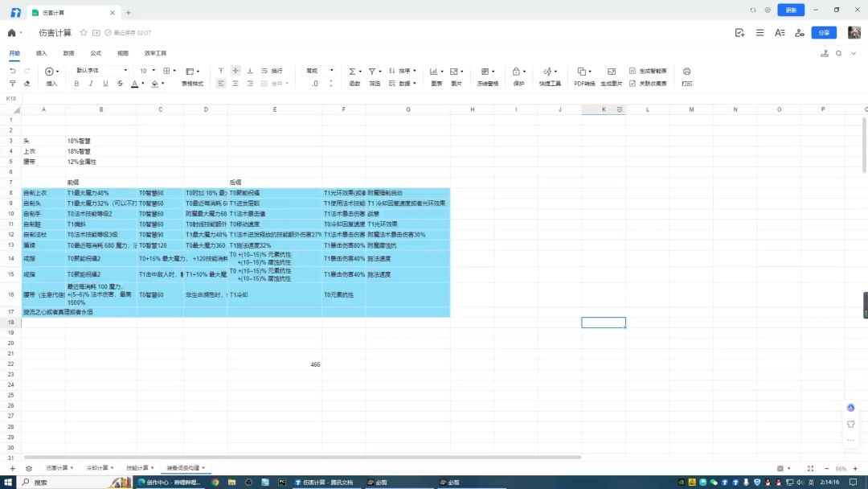
Task: Click the 函数 sum icon
Action: click(x=352, y=72)
